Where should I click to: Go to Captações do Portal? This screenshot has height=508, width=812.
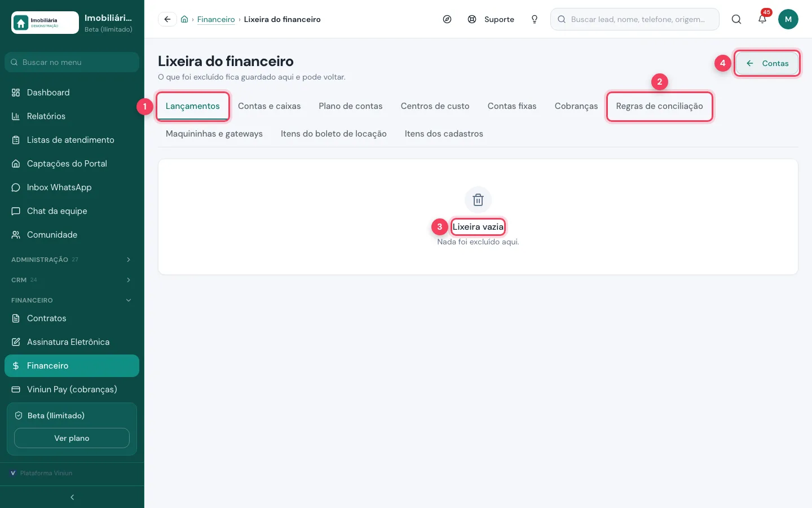[72, 164]
